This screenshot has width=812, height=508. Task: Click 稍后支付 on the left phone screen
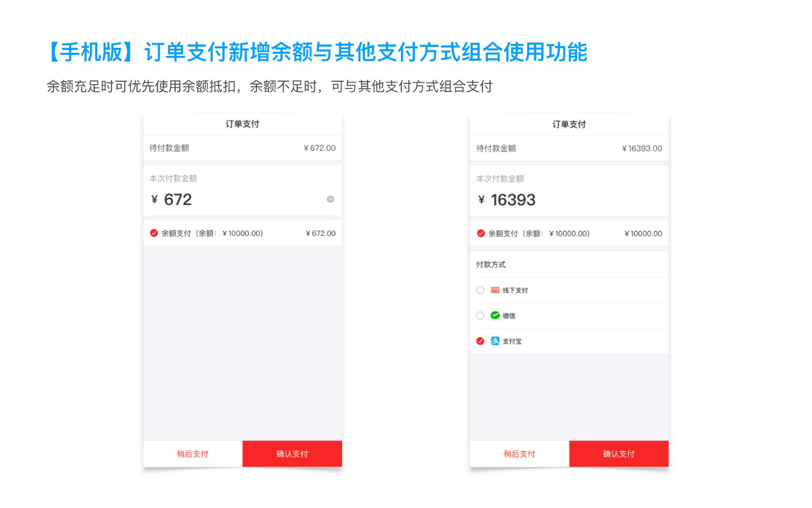[193, 454]
